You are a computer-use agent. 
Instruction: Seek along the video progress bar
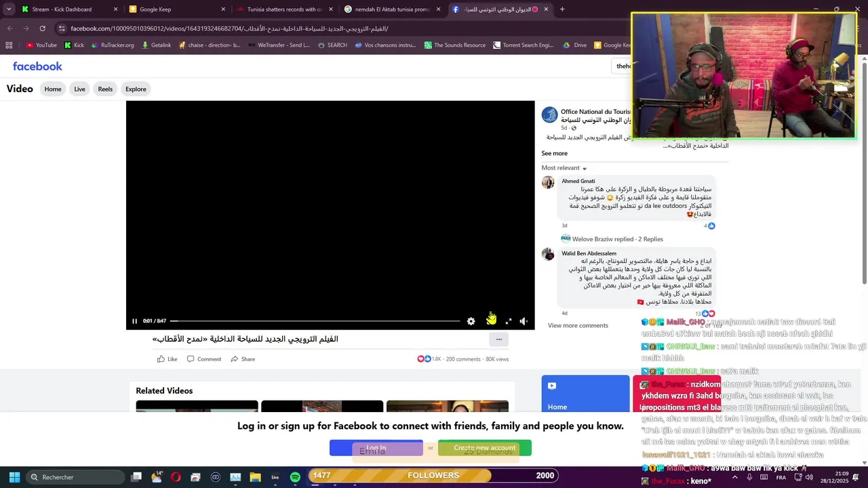click(315, 321)
